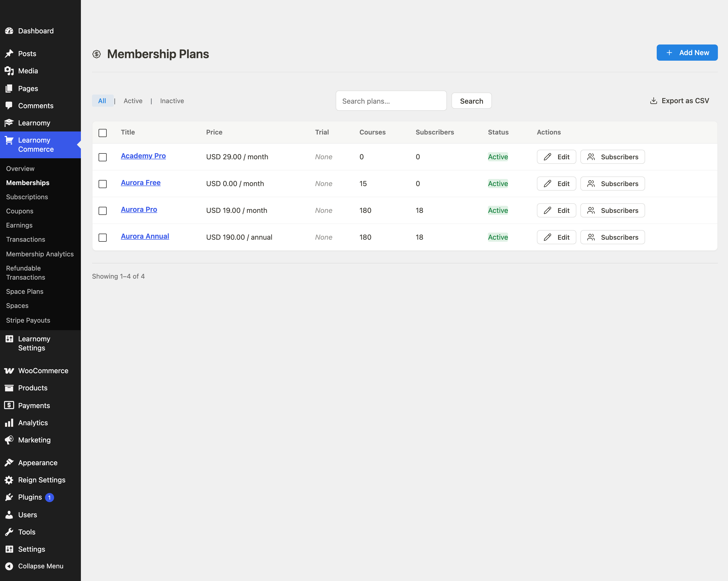
Task: Open the Transactions submenu item
Action: [x=26, y=239]
